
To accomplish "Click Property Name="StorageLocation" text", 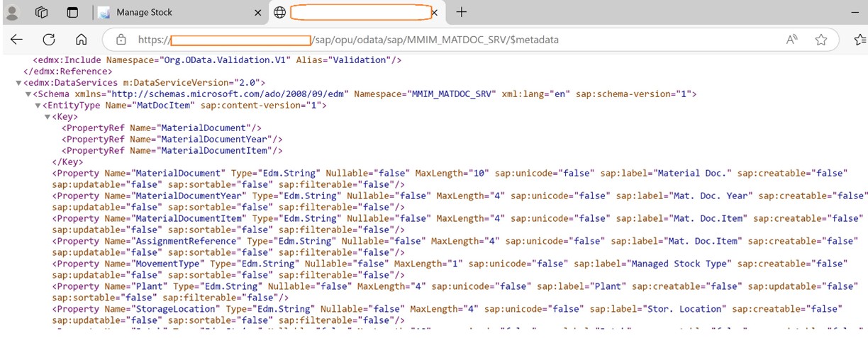I will [x=136, y=310].
